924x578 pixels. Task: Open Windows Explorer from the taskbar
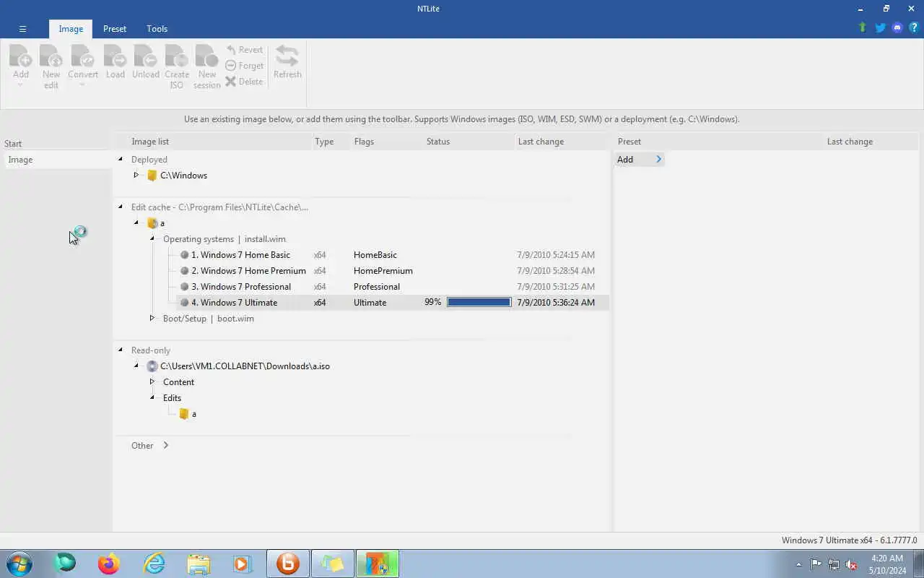tap(199, 564)
